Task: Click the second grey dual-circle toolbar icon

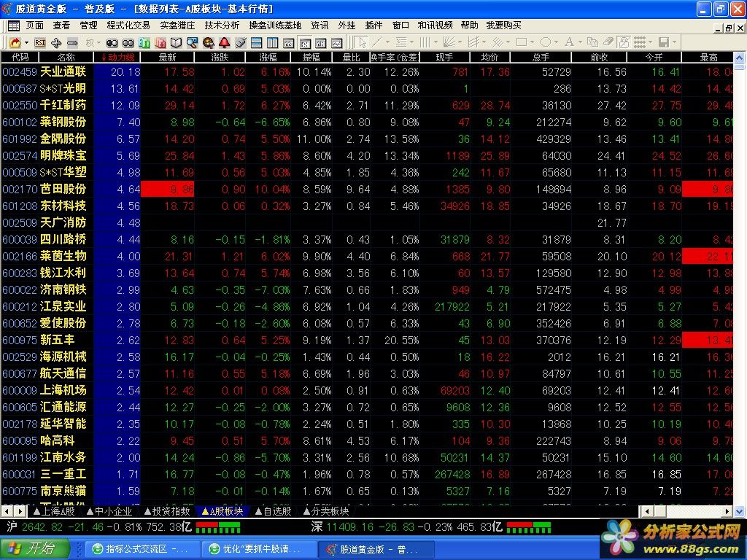Action: tap(128, 43)
